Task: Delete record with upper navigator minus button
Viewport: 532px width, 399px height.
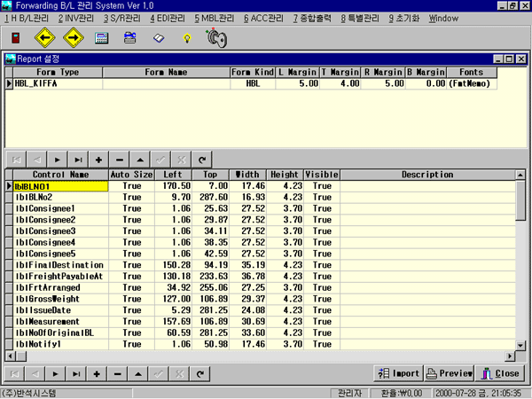Action: pyautogui.click(x=120, y=160)
